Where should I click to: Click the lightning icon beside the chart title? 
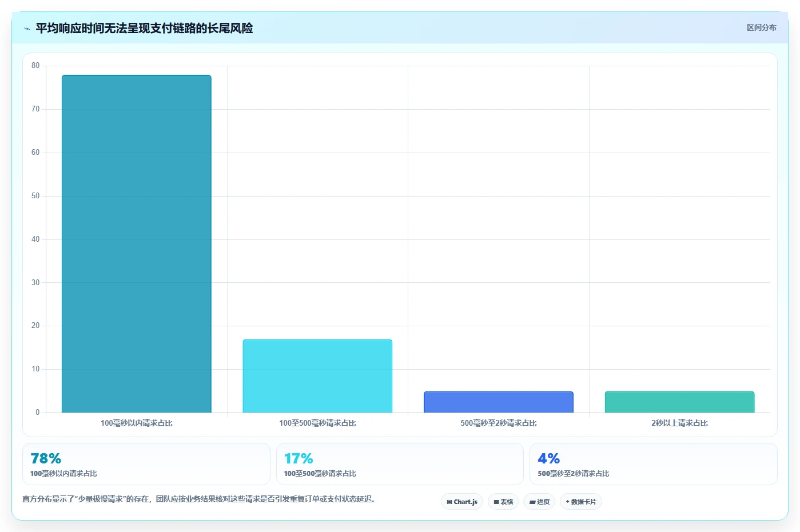point(27,29)
